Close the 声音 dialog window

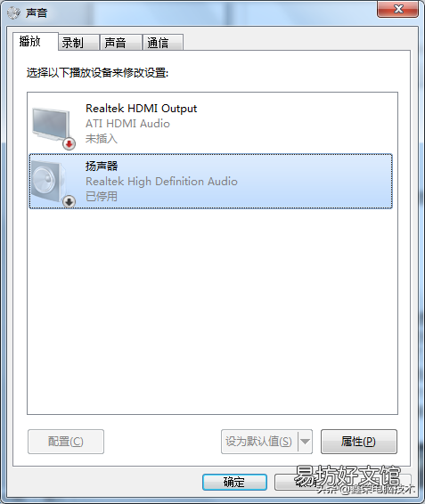[398, 9]
